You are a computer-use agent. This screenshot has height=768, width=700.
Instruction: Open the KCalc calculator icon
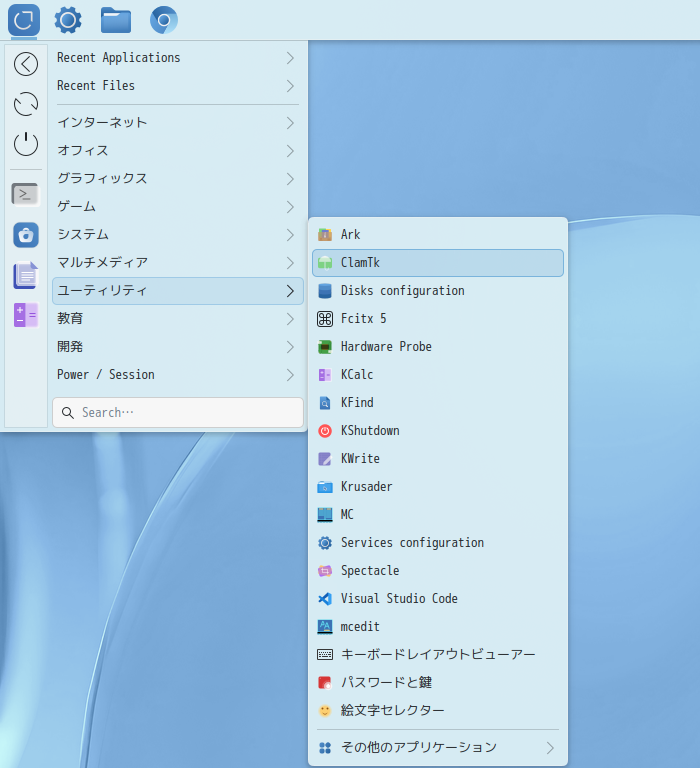click(x=324, y=375)
